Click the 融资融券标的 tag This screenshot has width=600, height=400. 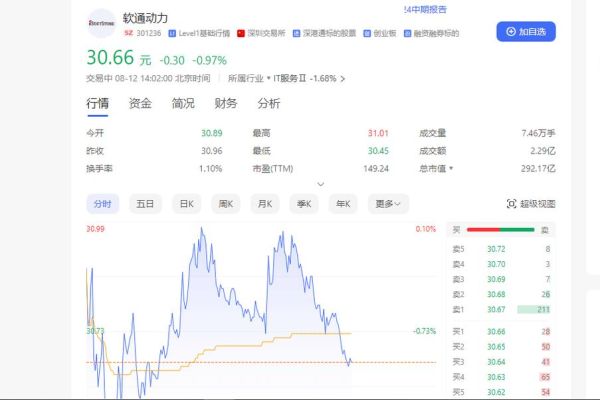431,33
